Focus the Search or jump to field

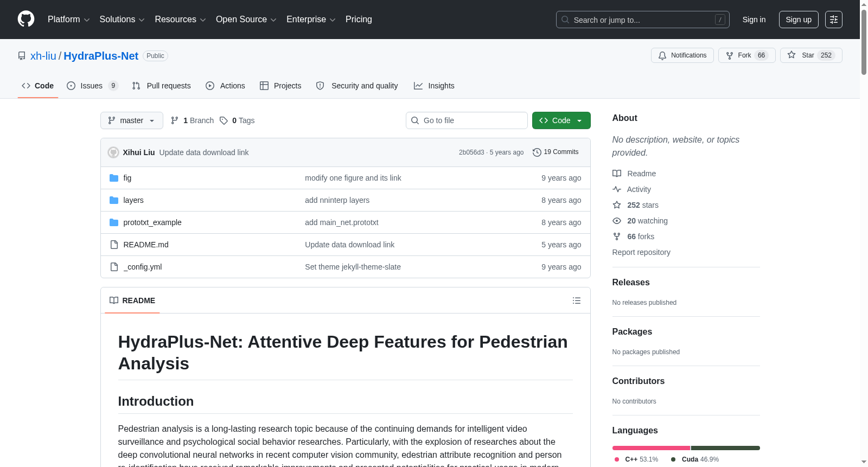pyautogui.click(x=643, y=20)
